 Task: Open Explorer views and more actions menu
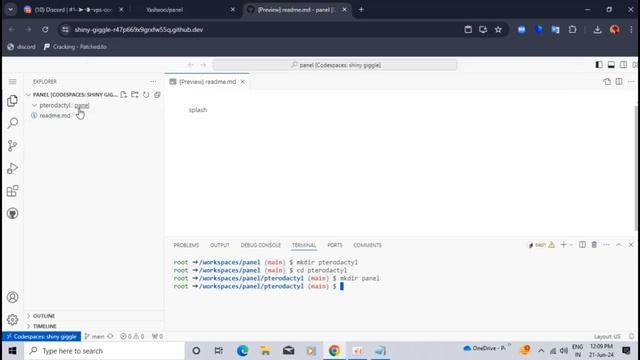(153, 82)
